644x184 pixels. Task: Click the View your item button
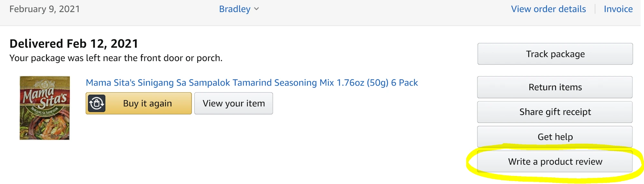tap(234, 103)
